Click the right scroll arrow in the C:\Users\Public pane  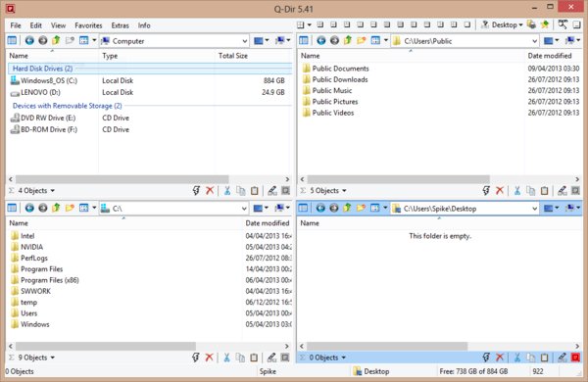tap(577, 179)
